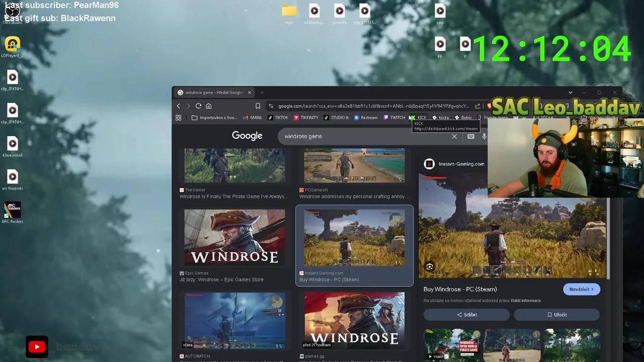The image size is (644, 362).
Task: Click the browser forward arrow
Action: click(x=188, y=106)
